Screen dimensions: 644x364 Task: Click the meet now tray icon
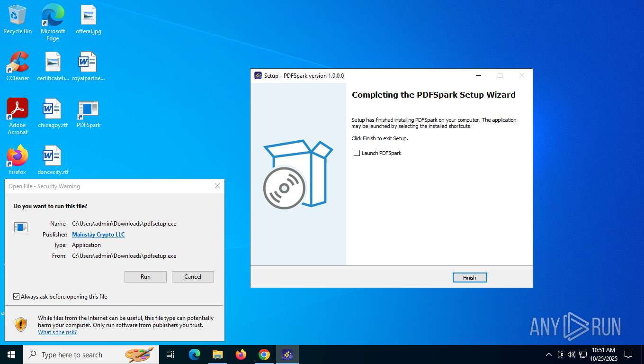(560, 355)
